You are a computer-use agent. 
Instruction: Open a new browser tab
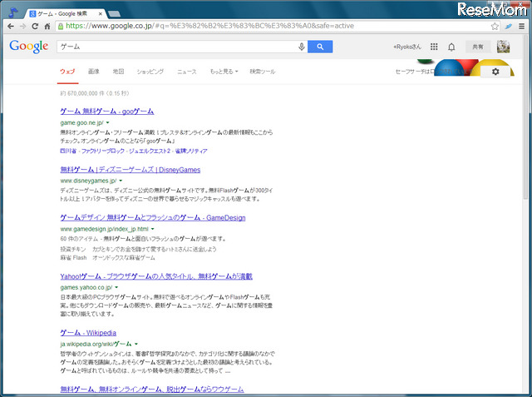pos(114,14)
